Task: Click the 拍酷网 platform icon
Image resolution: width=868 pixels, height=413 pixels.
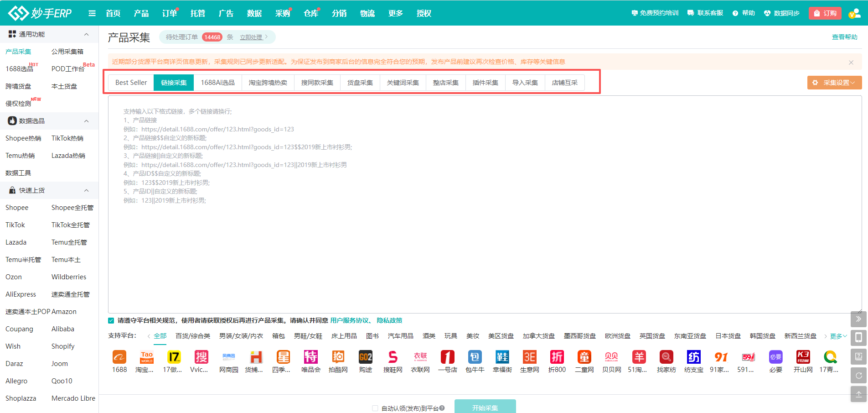Action: click(x=338, y=356)
